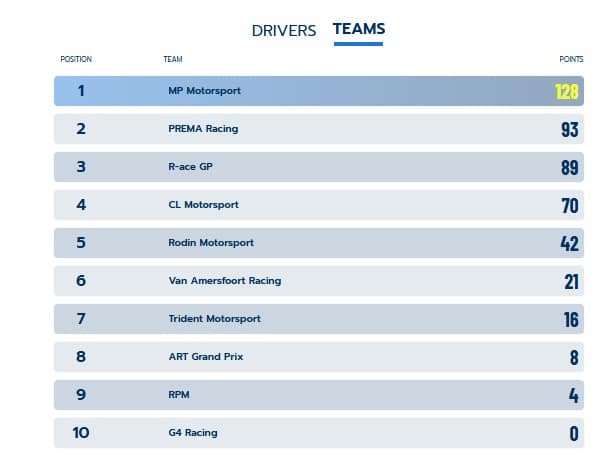Click position number 3 for R-ace GP

pyautogui.click(x=81, y=167)
